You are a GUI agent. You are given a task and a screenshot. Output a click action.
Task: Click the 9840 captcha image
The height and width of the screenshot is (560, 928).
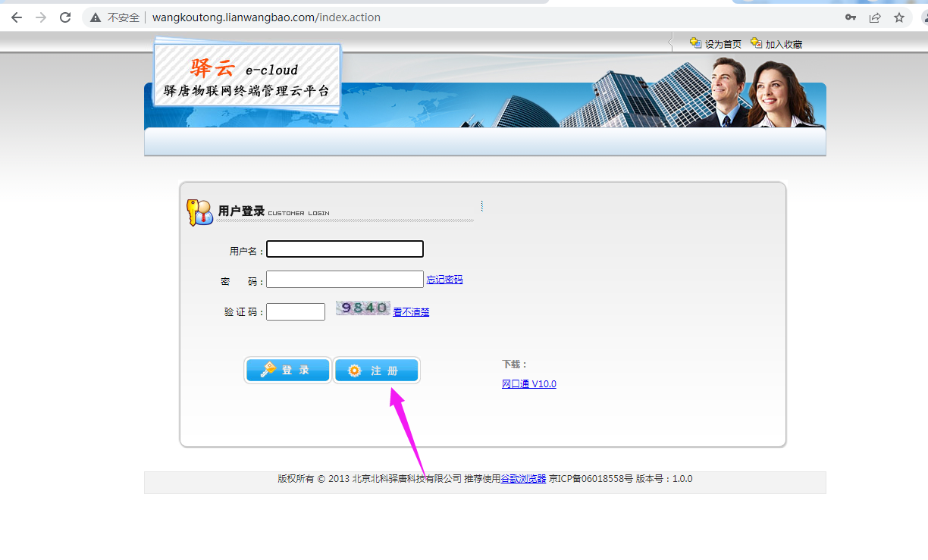(363, 308)
